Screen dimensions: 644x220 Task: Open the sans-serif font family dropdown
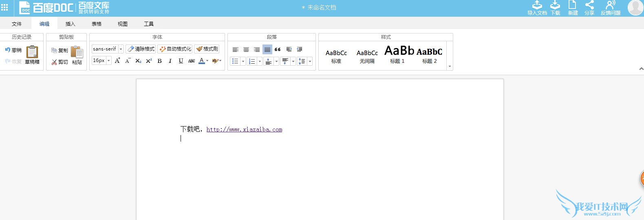tap(121, 49)
